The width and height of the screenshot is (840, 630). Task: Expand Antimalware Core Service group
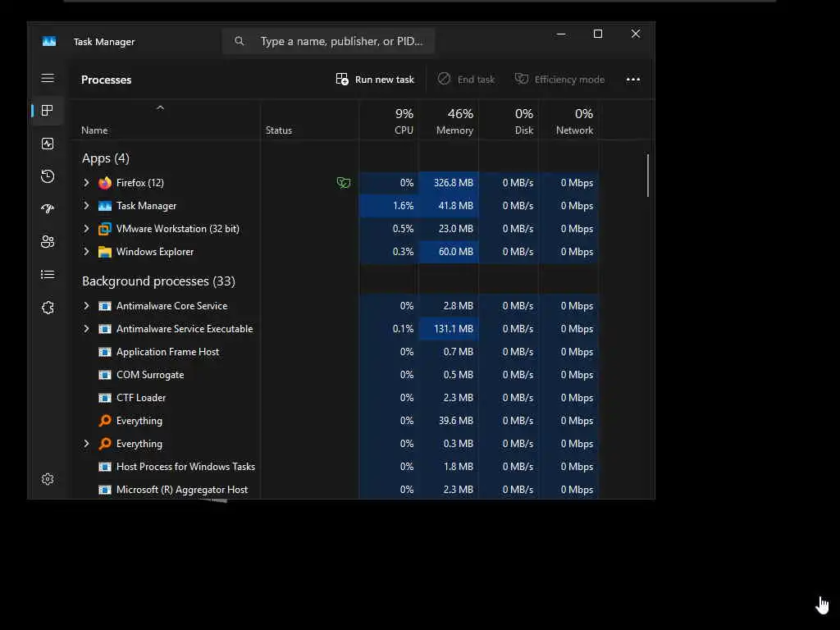[86, 306]
